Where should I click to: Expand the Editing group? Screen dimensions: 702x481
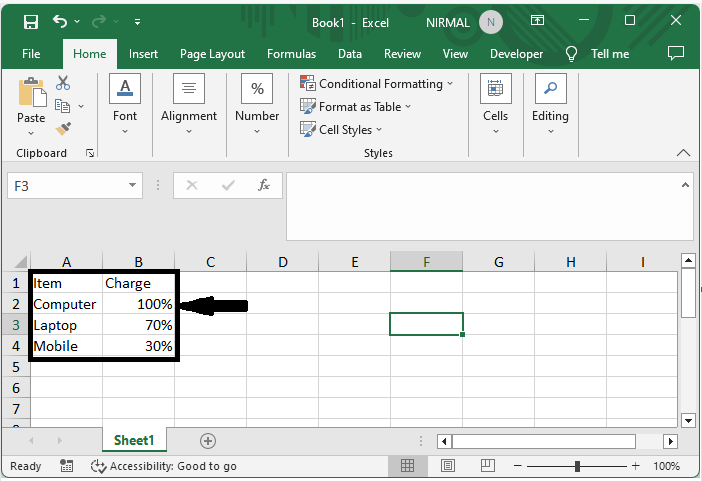550,105
